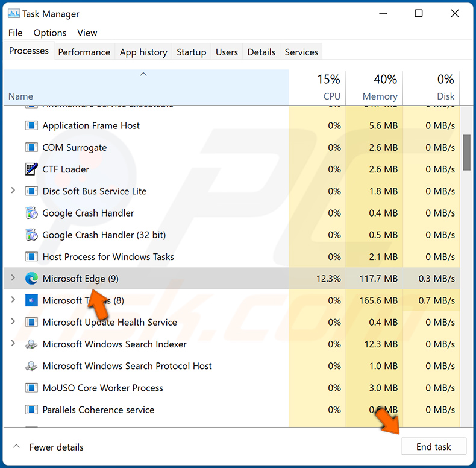
Task: Click the 5.6 MB Application Frame Host memory
Action: click(383, 126)
